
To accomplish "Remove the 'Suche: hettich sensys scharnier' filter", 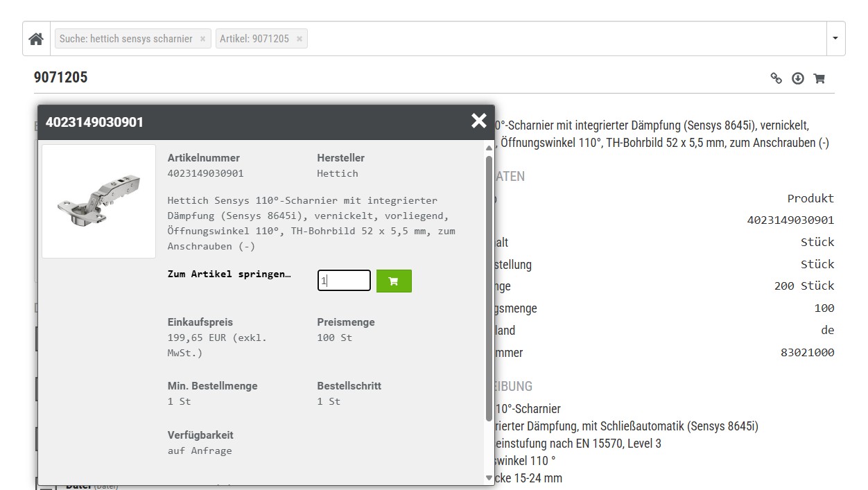I will coord(202,39).
